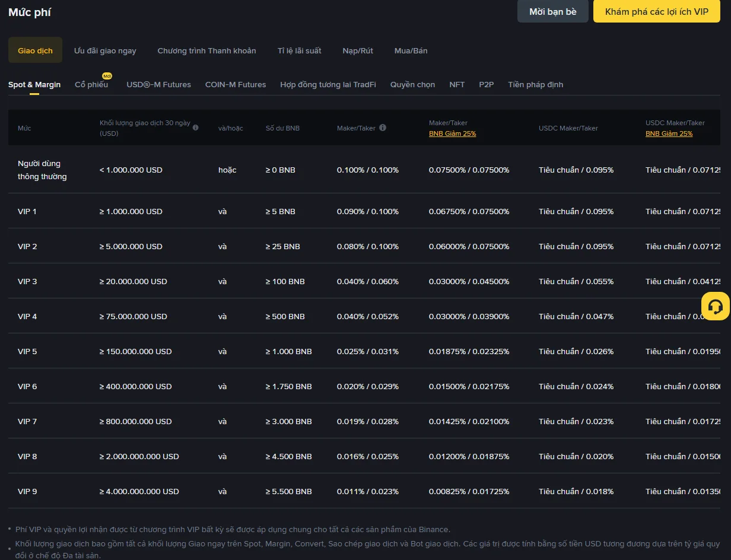Screen dimensions: 731x560
Task: Click the '≥ 100 BNB' balance cell
Action: tap(285, 281)
